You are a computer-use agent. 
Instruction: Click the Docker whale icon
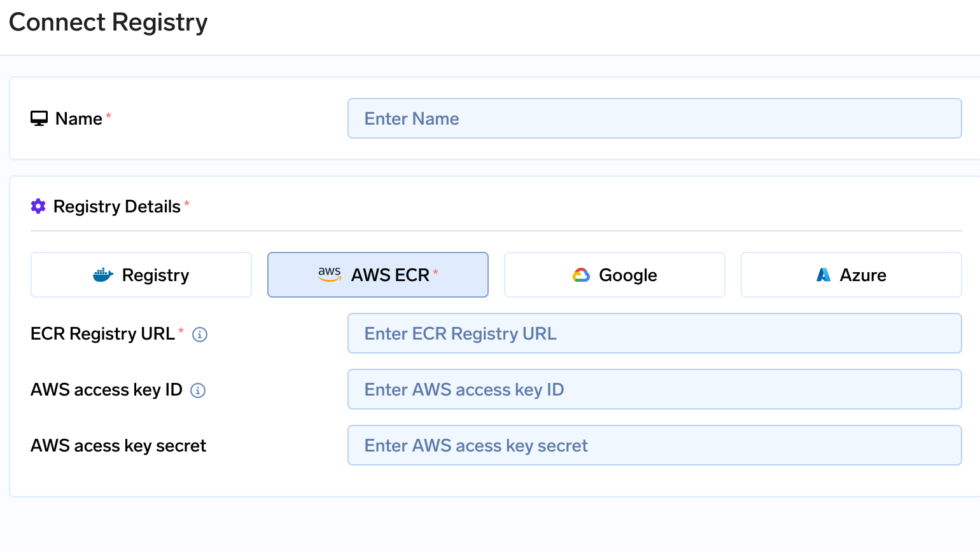(x=103, y=275)
